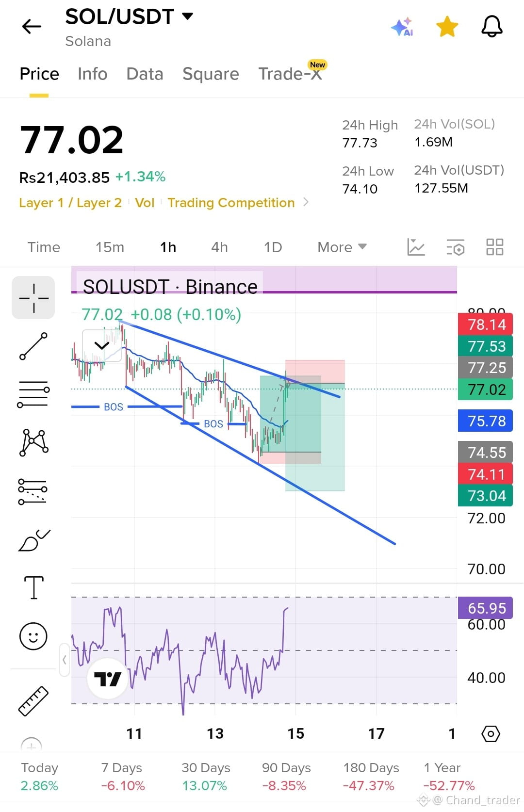Select the Time chart interval
524x812 pixels.
click(44, 247)
